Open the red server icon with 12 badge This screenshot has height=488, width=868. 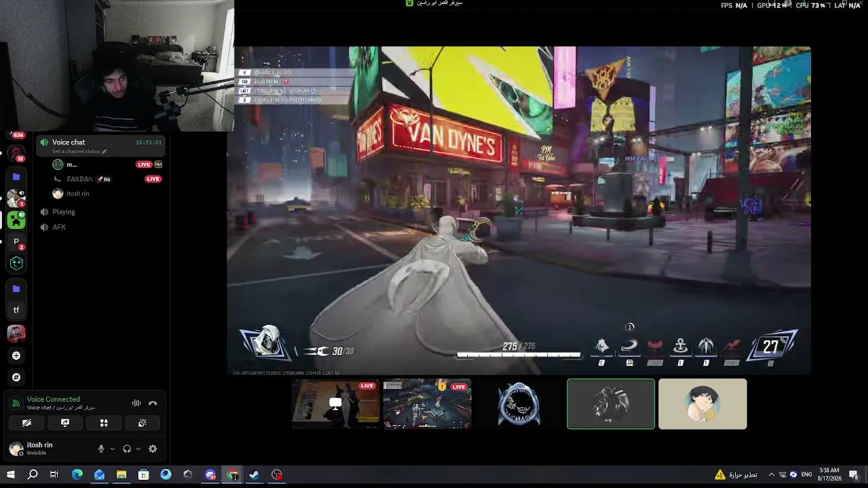(16, 154)
